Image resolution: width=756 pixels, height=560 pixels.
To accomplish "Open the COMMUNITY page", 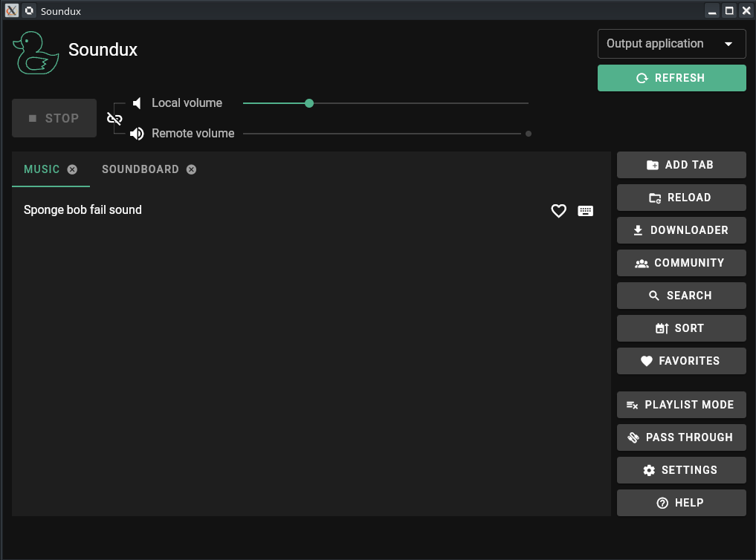I will point(681,263).
